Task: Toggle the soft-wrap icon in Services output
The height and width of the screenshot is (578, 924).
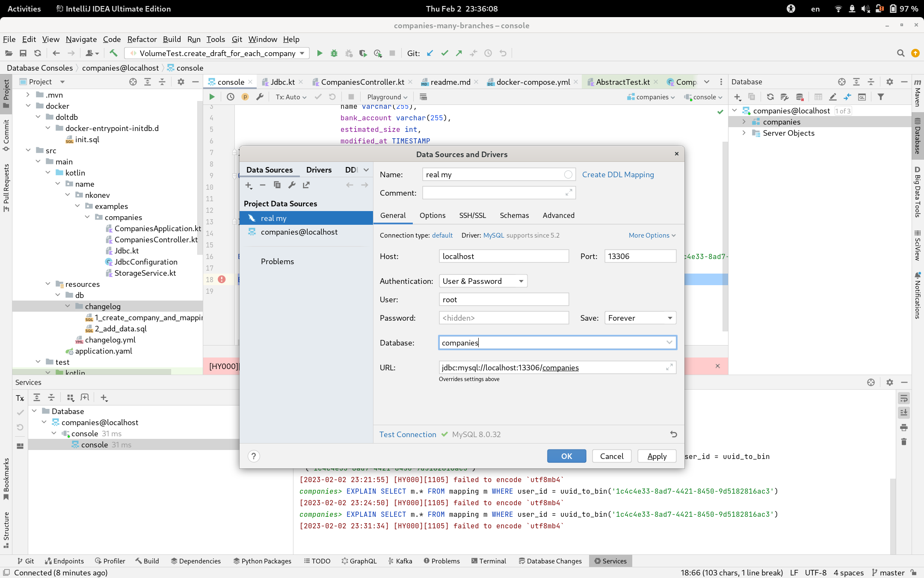Action: pos(903,398)
